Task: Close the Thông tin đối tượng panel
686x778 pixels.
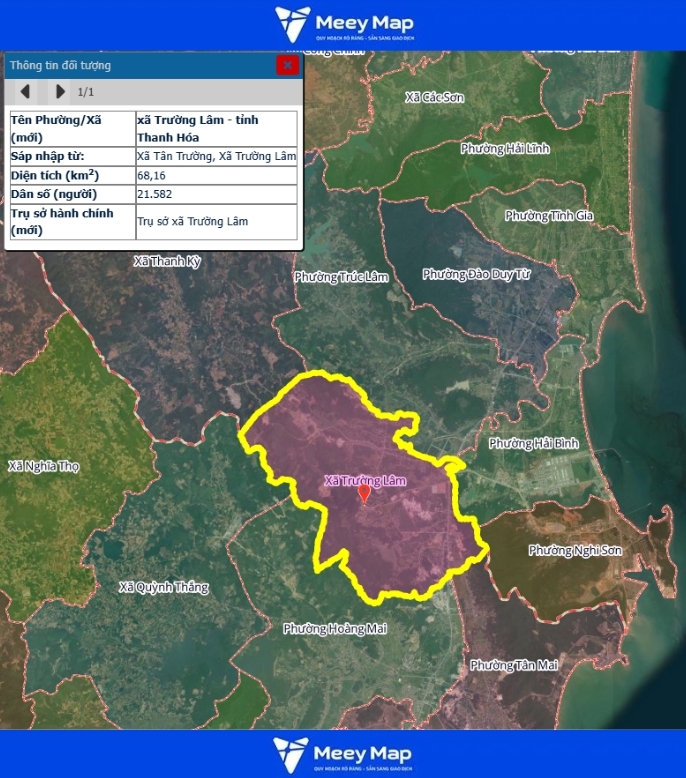Action: click(x=288, y=65)
